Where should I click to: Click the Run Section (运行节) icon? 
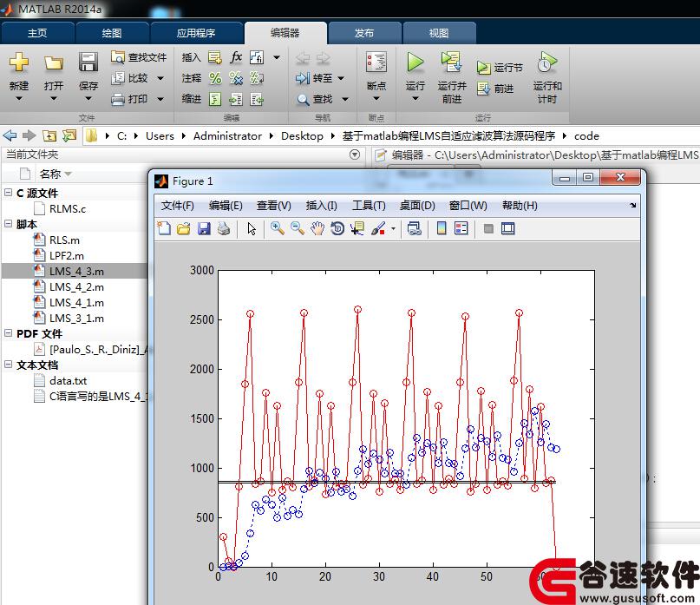point(483,68)
